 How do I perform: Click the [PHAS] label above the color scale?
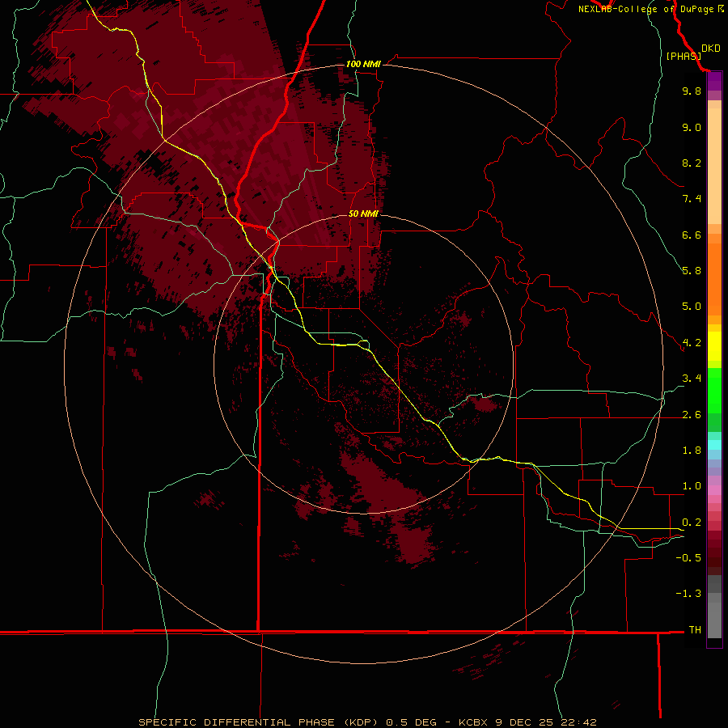(x=684, y=56)
